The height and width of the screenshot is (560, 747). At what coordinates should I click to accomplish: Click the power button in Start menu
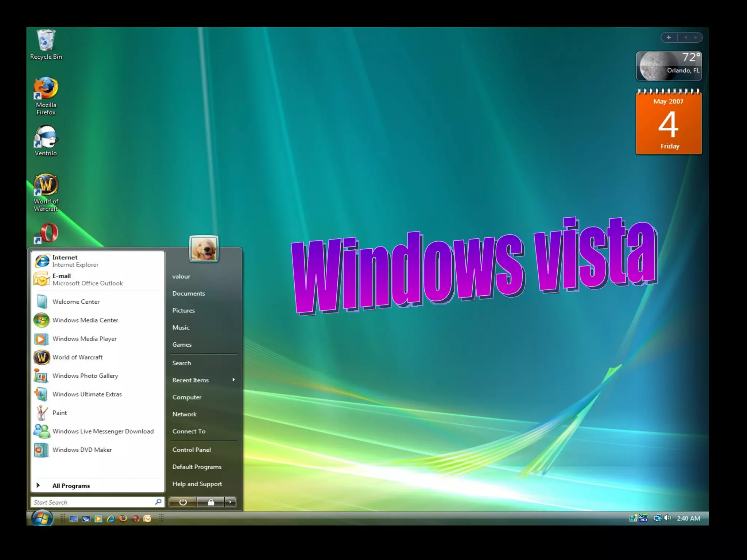(x=183, y=502)
